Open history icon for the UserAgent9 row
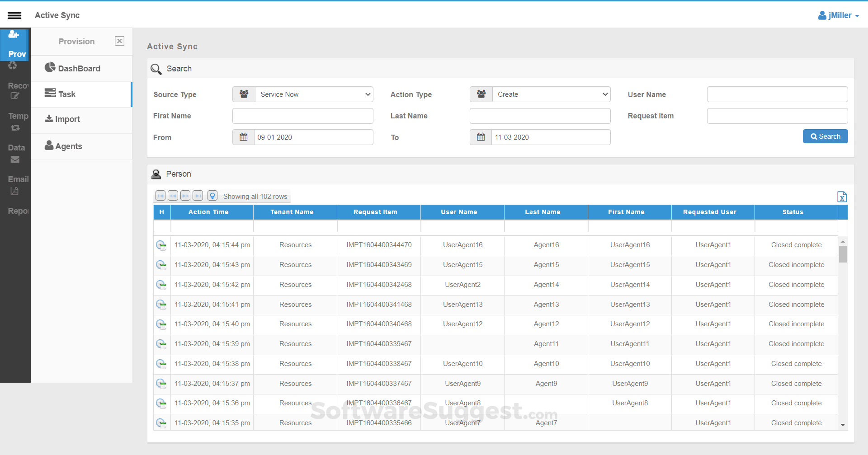The height and width of the screenshot is (455, 868). pos(161,384)
